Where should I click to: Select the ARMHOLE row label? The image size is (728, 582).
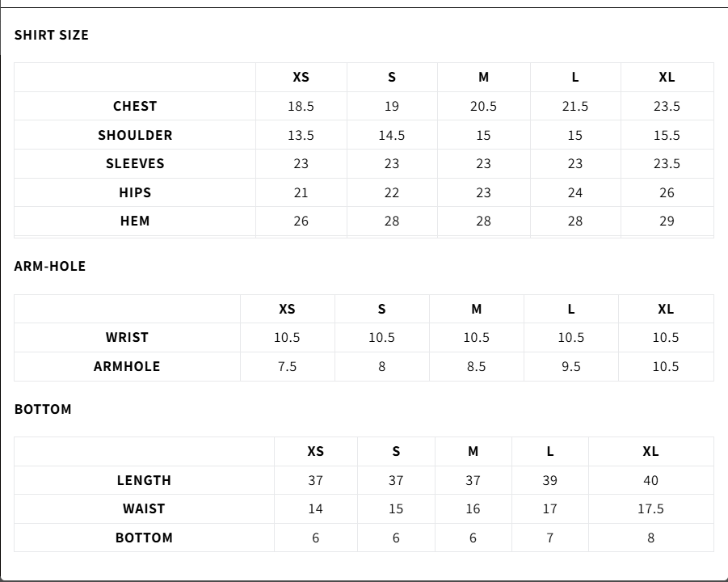point(127,366)
